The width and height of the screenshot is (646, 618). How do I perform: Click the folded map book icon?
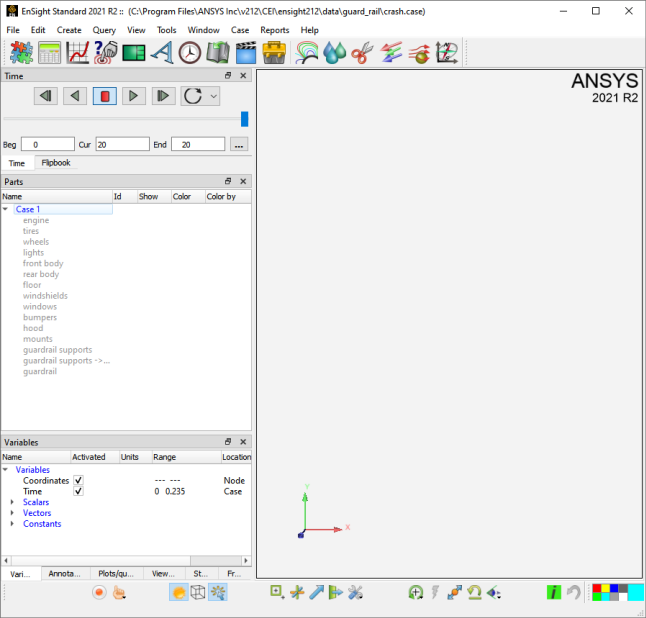point(218,53)
